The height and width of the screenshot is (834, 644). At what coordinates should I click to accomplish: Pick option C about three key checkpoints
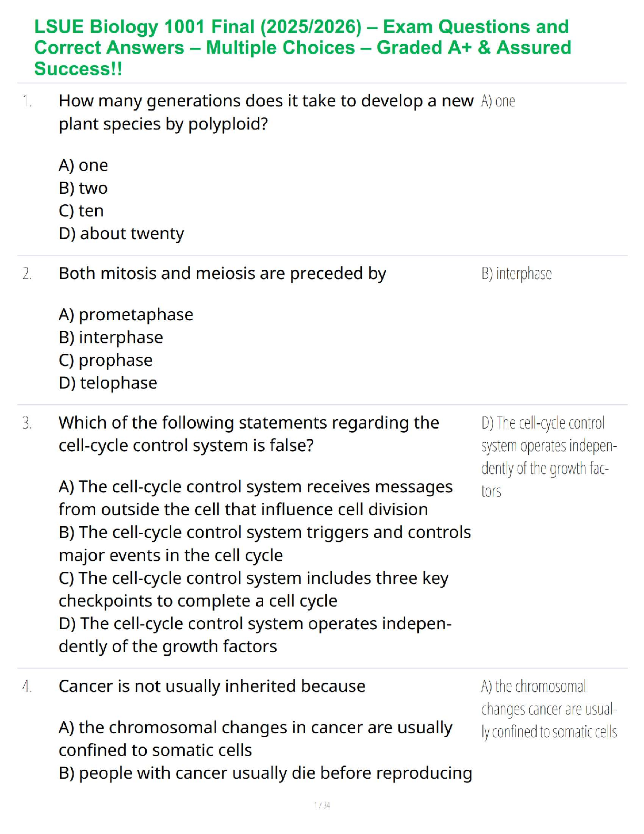pyautogui.click(x=253, y=589)
